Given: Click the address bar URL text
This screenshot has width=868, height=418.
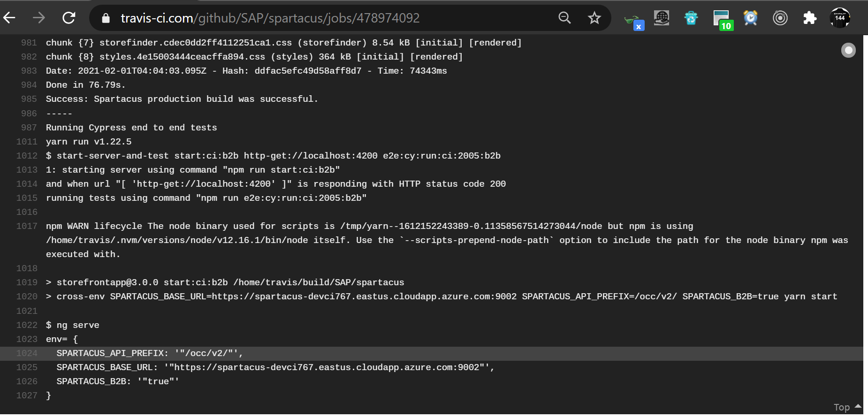Looking at the screenshot, I should (x=270, y=18).
